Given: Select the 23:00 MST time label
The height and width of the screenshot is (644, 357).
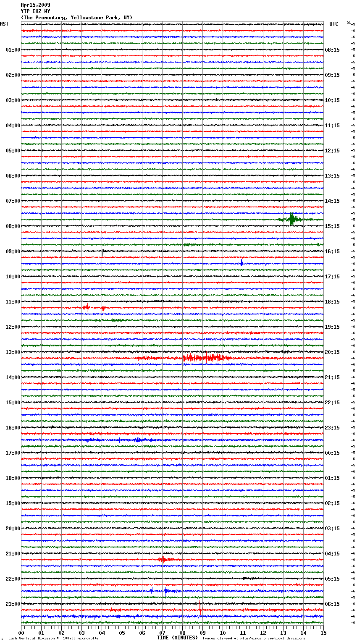Looking at the screenshot, I should pyautogui.click(x=13, y=604).
